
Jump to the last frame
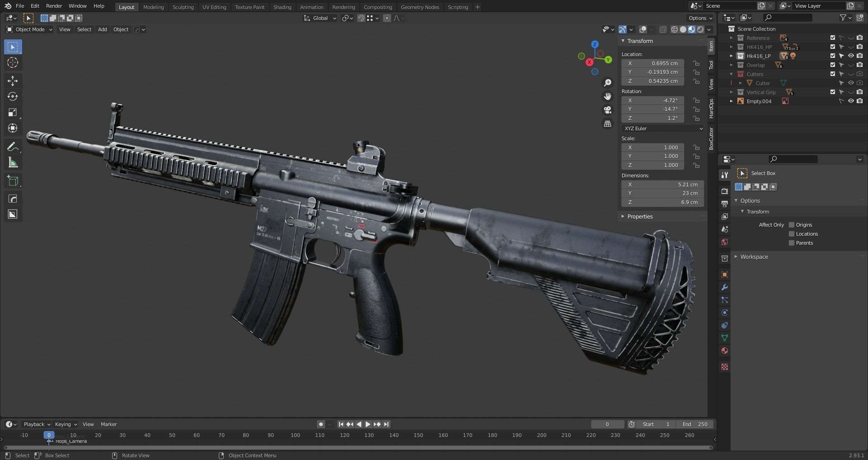coord(386,424)
